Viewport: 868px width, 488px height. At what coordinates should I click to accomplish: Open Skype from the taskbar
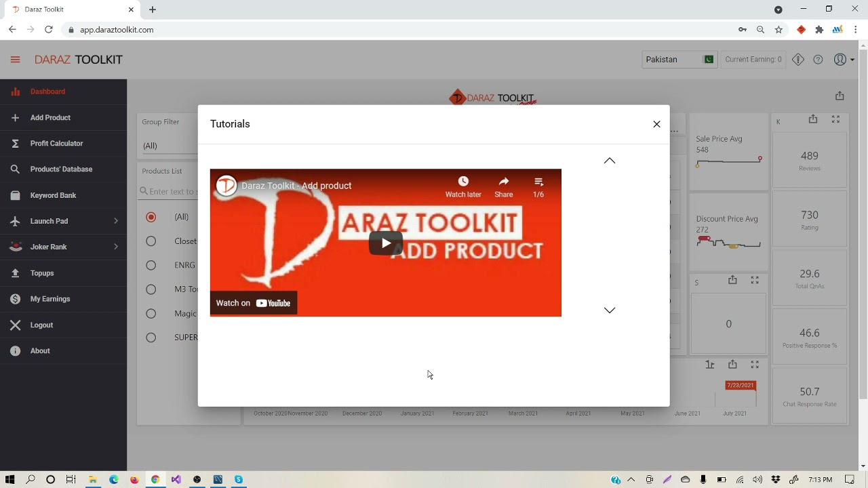click(x=239, y=480)
